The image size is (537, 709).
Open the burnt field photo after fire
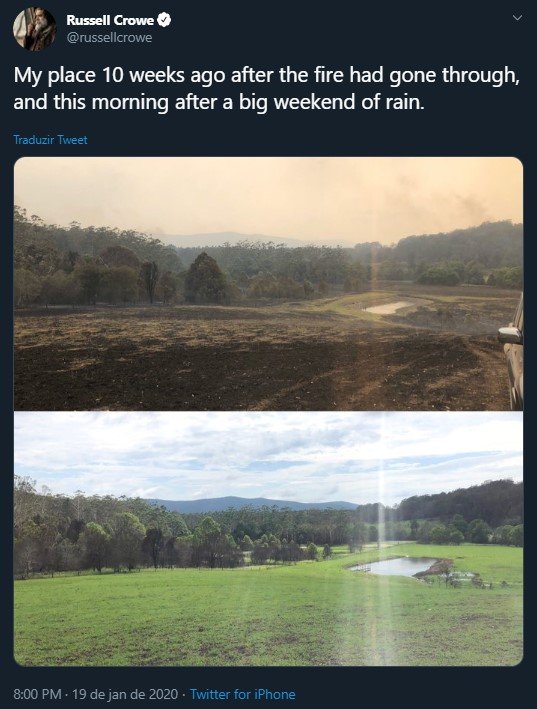pyautogui.click(x=268, y=284)
